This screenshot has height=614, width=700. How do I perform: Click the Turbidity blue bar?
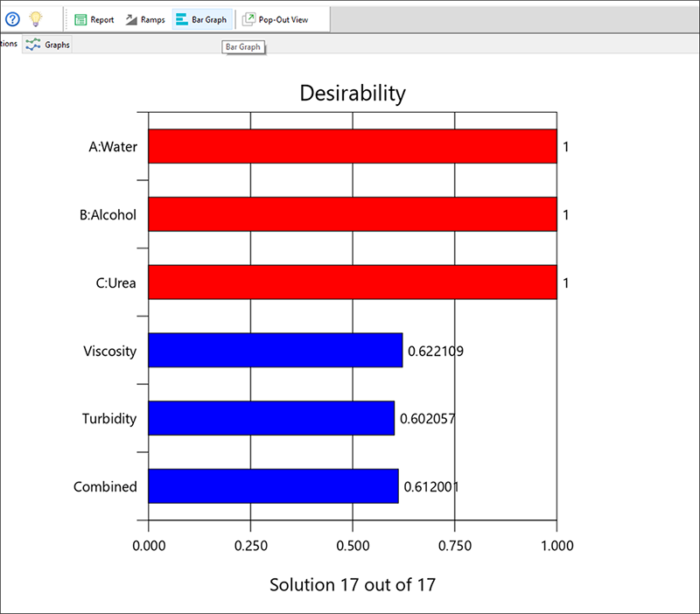click(271, 418)
